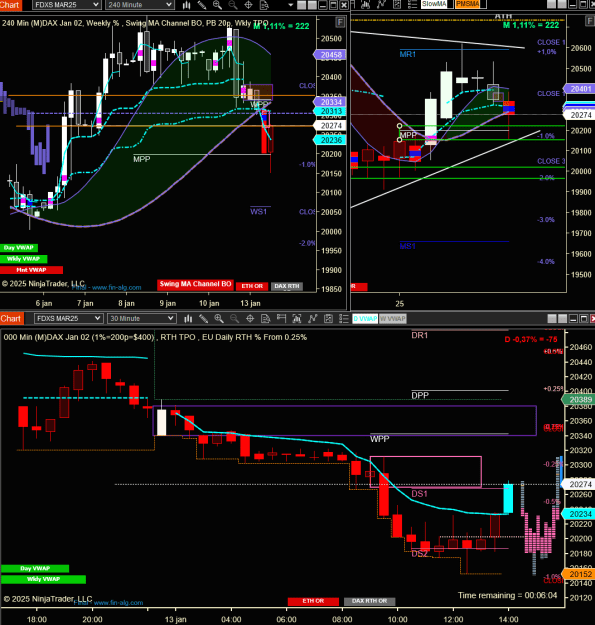Open FDXS MAR25 instrument dropdown, 240 Minute chart
Image resolution: width=595 pixels, height=625 pixels.
point(66,5)
